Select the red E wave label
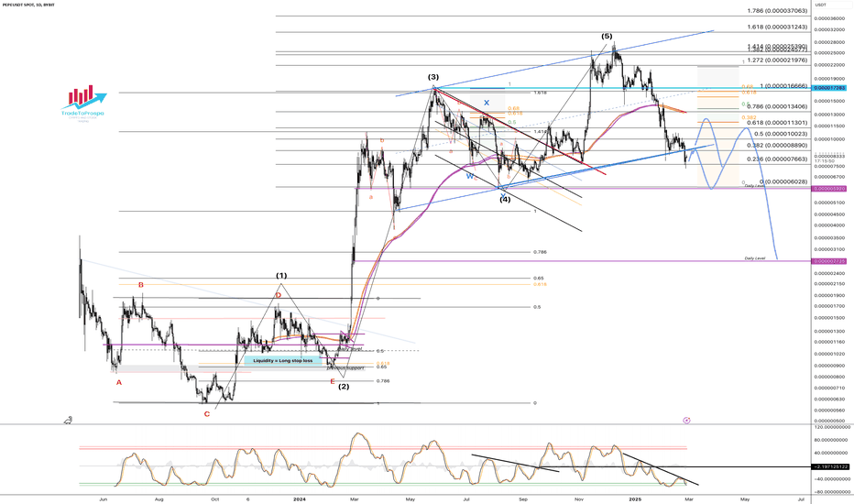This screenshot has height=504, width=854. [x=333, y=381]
